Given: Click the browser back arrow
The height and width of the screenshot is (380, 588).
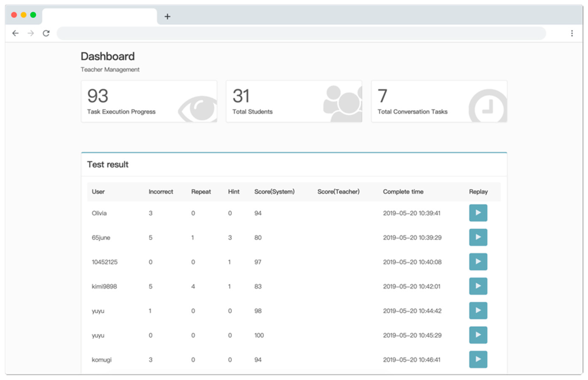Looking at the screenshot, I should click(15, 33).
